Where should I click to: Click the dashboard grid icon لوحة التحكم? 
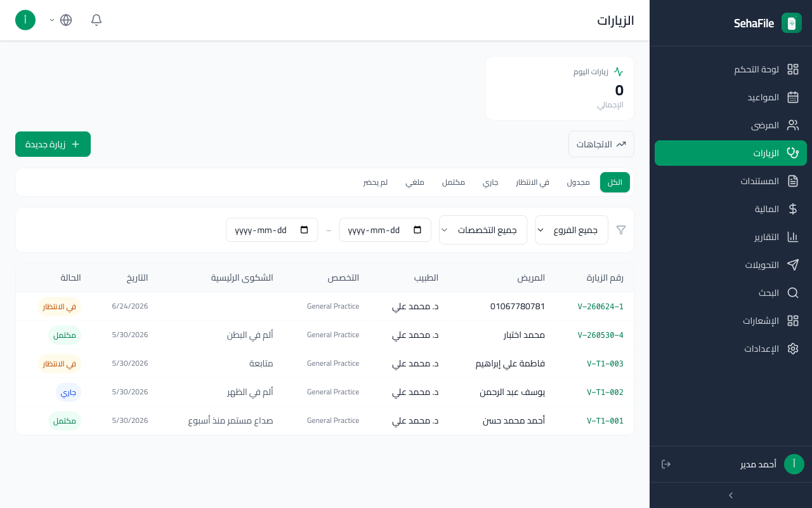point(793,69)
